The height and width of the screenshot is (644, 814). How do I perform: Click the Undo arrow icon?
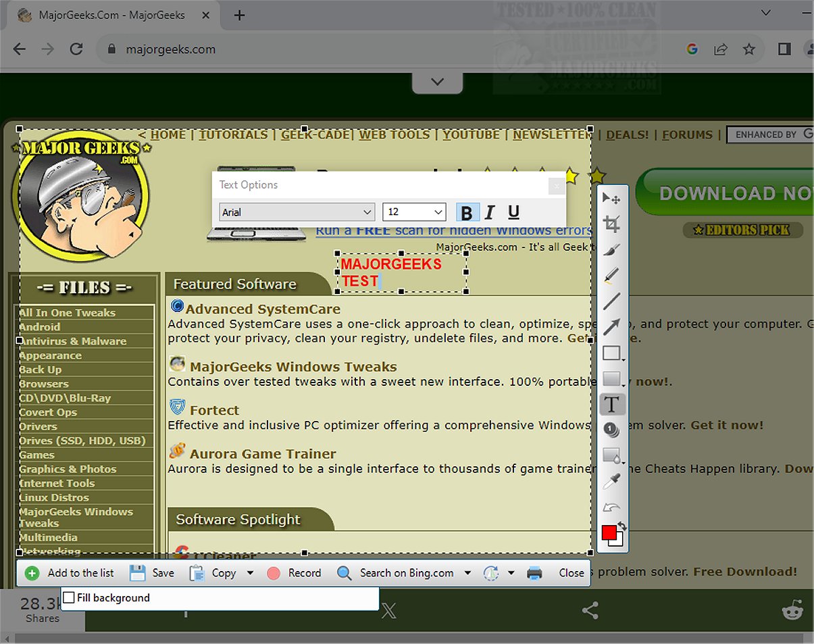click(x=612, y=507)
